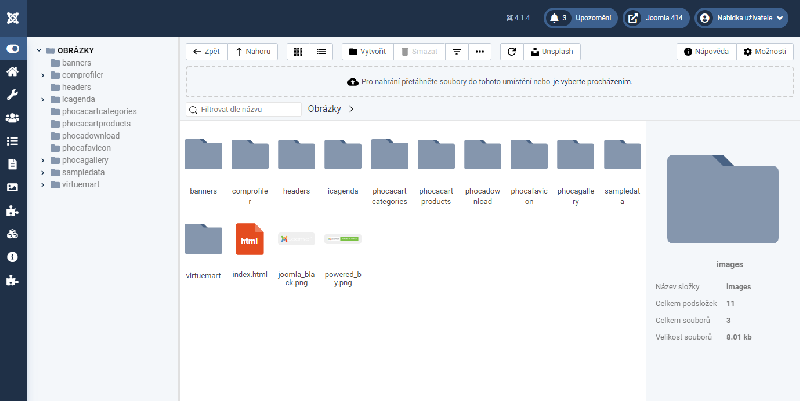Switch to grid view in toolbar
This screenshot has height=401, width=800.
298,51
